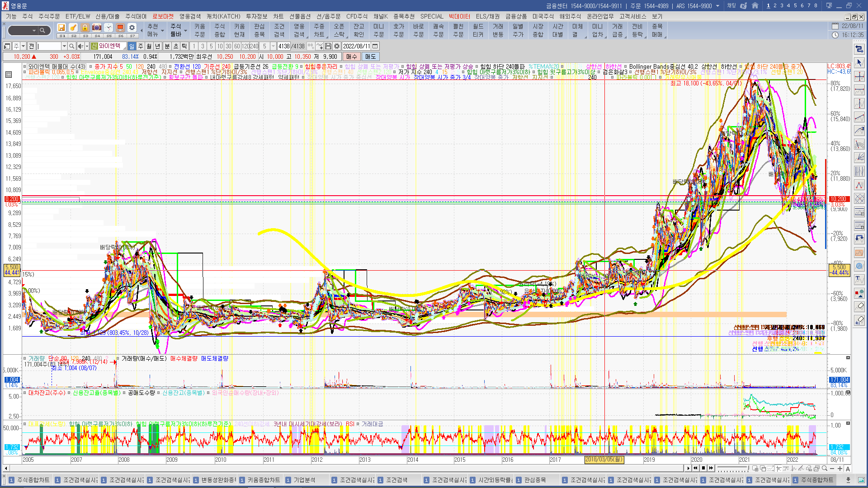
Task: Click the chart speed slider
Action: coord(732,468)
